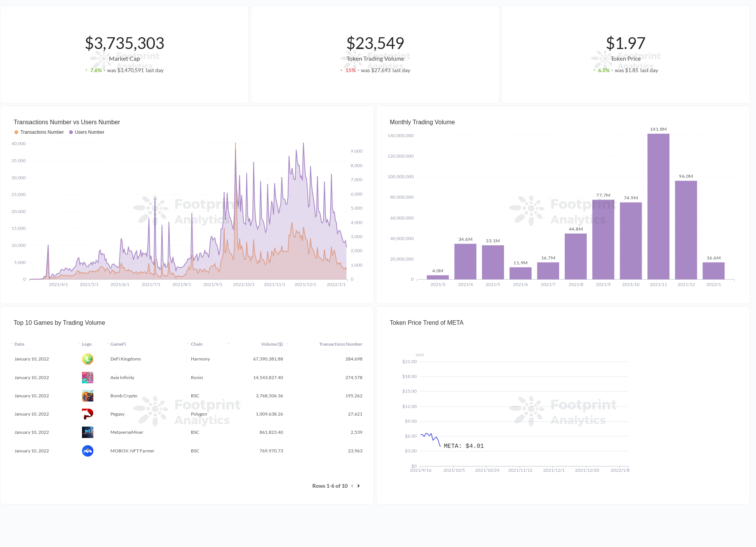Go to next page of games table
Screen dimensions: 756x547
click(358, 485)
